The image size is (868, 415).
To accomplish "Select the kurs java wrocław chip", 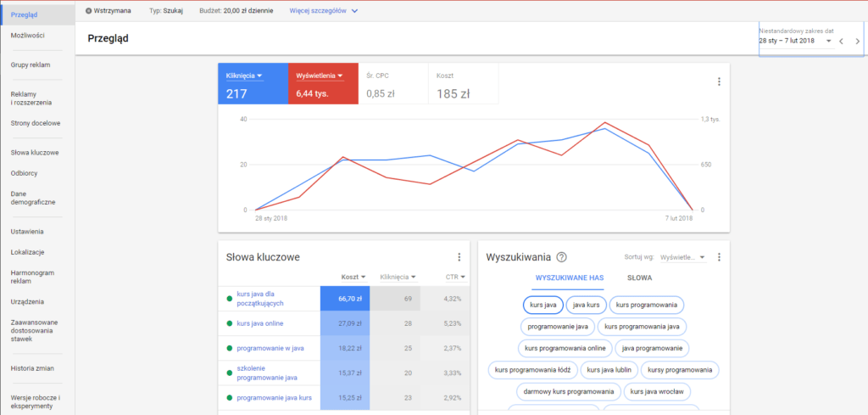I will 657,391.
